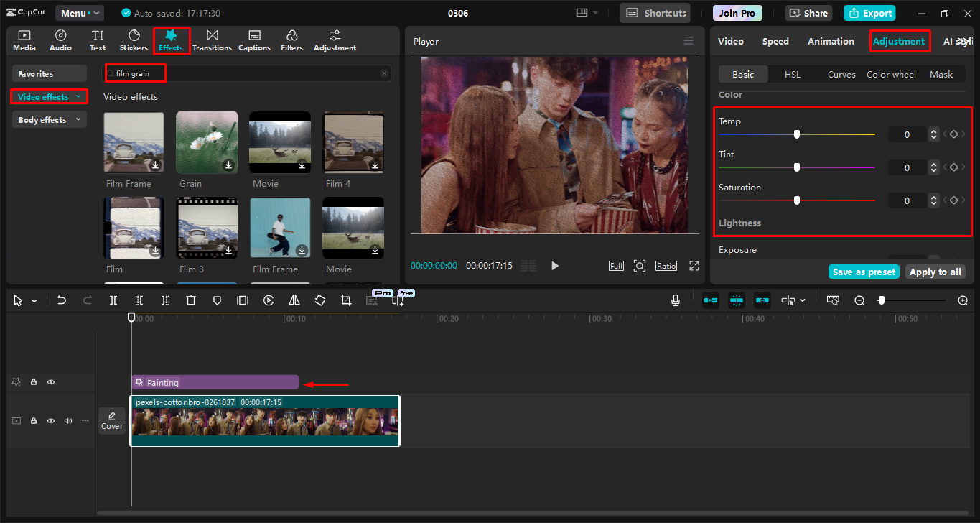Click the film grain search field
This screenshot has height=523, width=980.
[246, 73]
